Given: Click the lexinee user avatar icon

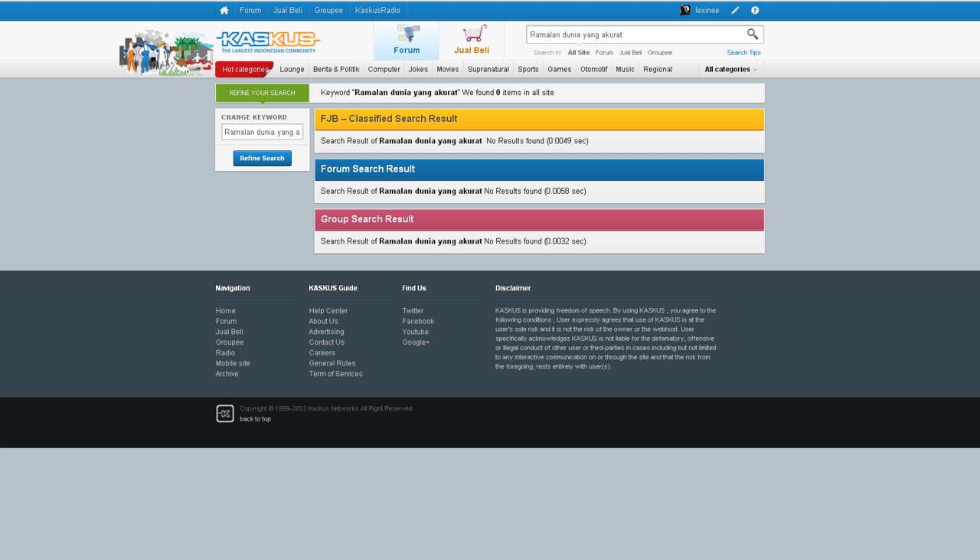Looking at the screenshot, I should coord(684,11).
